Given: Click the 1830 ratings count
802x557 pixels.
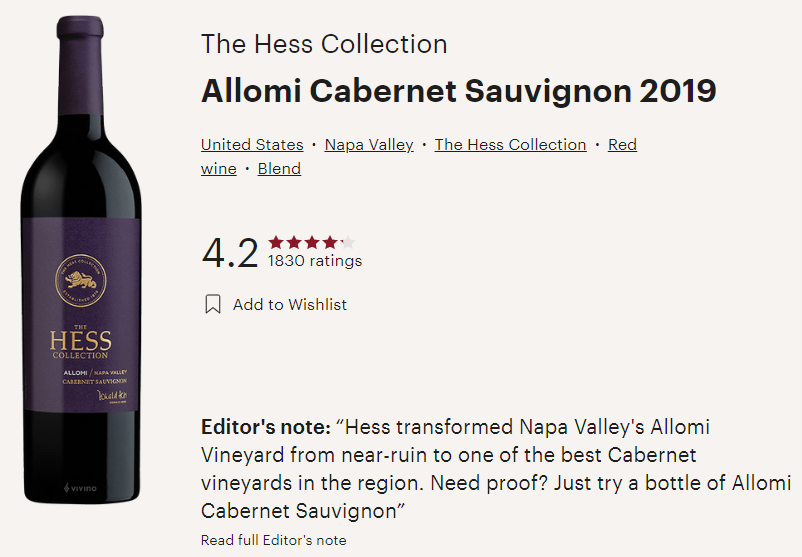Looking at the screenshot, I should (315, 261).
